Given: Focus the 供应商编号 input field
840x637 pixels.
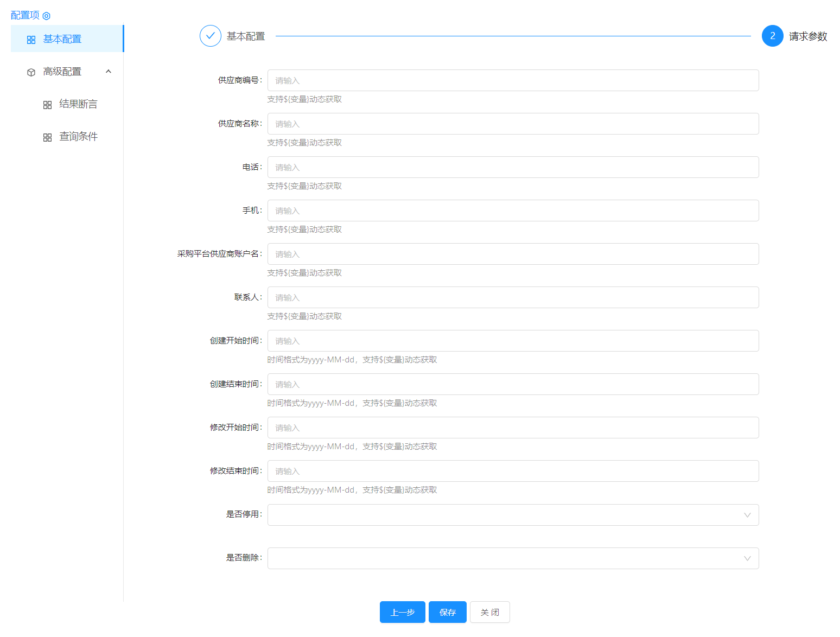Looking at the screenshot, I should point(513,80).
